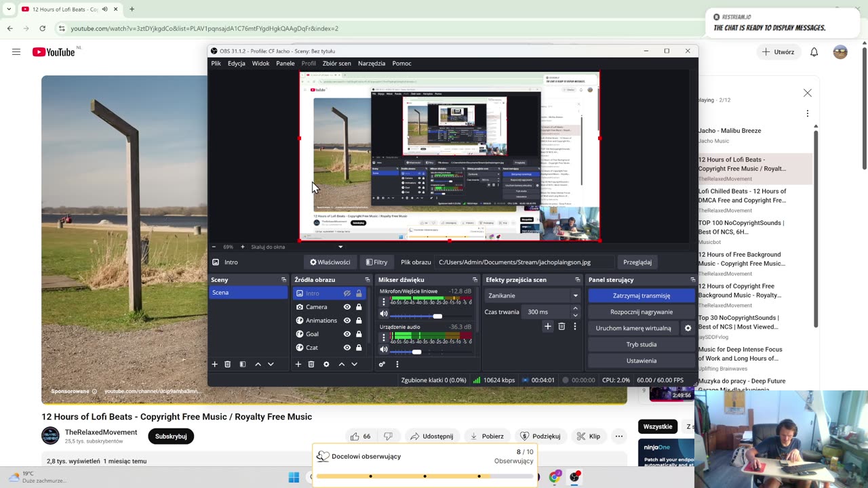
Task: Open Windows Start menu
Action: 294,477
